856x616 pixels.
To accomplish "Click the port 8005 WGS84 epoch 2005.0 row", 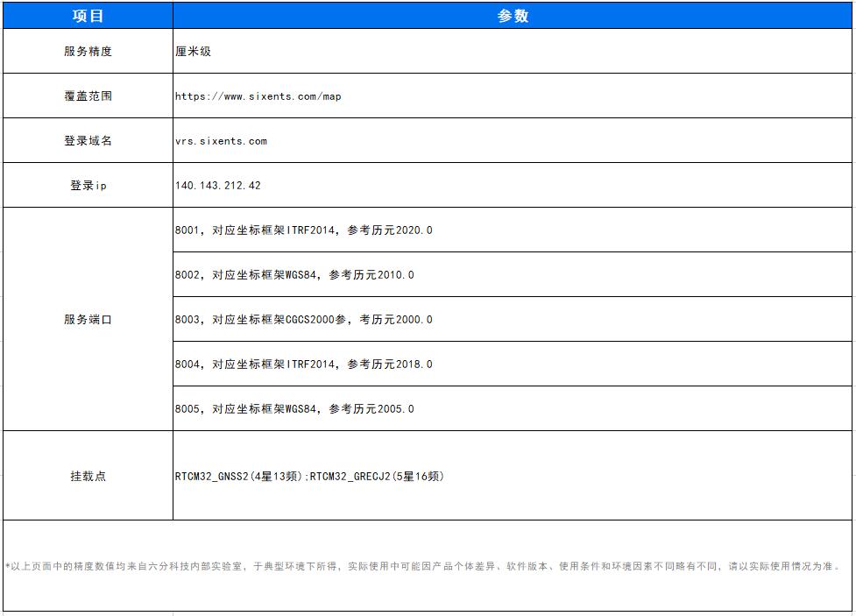I will (x=294, y=409).
